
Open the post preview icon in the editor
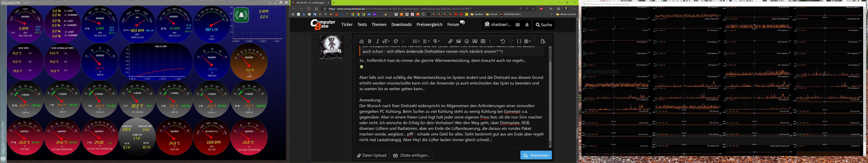tap(543, 41)
